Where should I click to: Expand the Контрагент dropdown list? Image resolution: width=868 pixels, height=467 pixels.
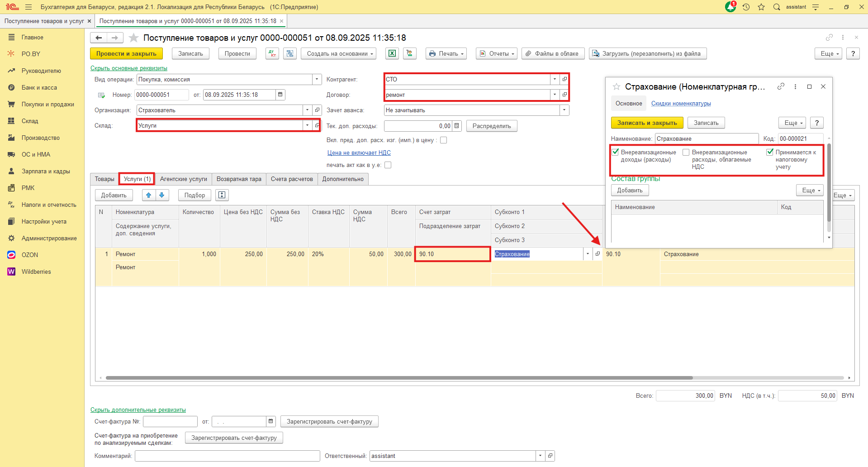pyautogui.click(x=555, y=79)
